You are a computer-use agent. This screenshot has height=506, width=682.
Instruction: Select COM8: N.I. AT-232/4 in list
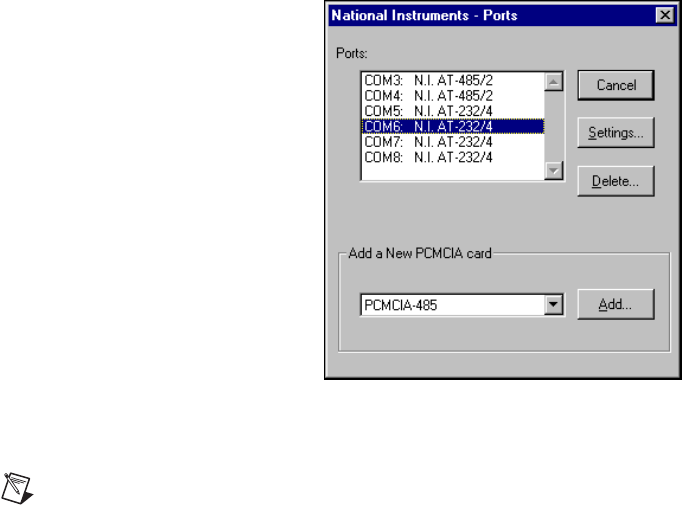pyautogui.click(x=453, y=157)
